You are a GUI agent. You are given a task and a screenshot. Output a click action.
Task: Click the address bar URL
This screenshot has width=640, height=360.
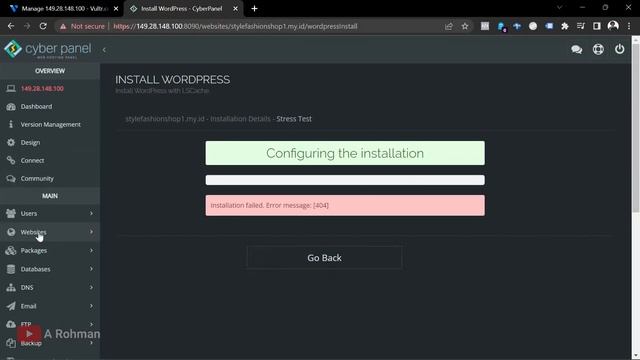[235, 26]
